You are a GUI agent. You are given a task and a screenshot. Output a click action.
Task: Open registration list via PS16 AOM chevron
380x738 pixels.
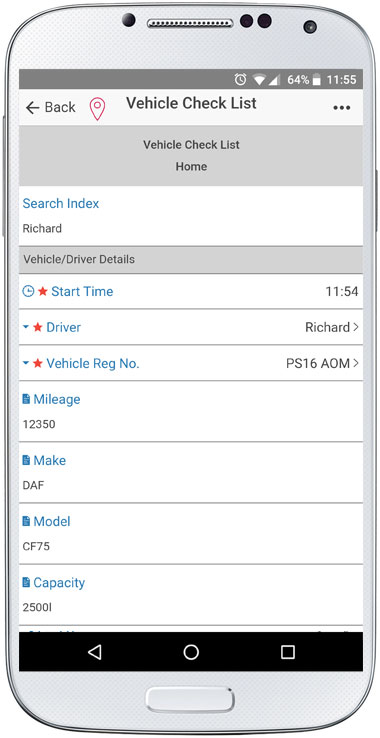pyautogui.click(x=356, y=363)
